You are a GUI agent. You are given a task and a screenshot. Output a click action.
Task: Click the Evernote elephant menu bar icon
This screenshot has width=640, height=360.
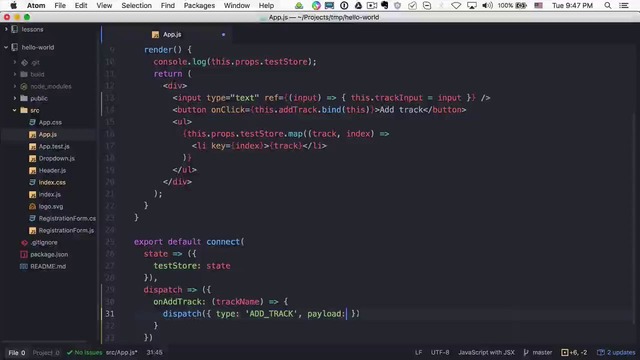pos(384,5)
